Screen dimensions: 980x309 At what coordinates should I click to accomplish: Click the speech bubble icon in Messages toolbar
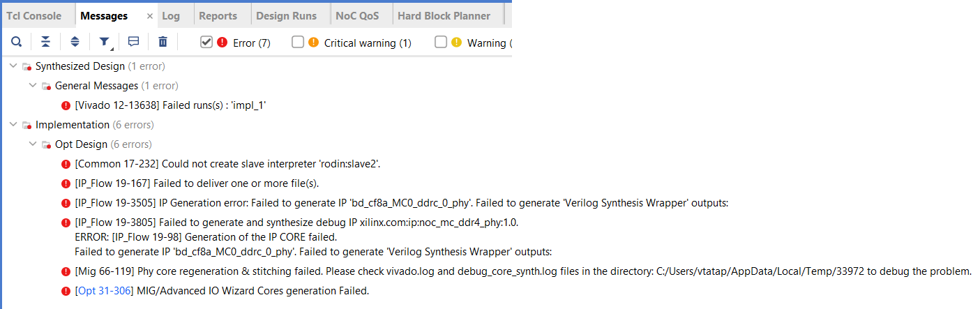[x=133, y=43]
